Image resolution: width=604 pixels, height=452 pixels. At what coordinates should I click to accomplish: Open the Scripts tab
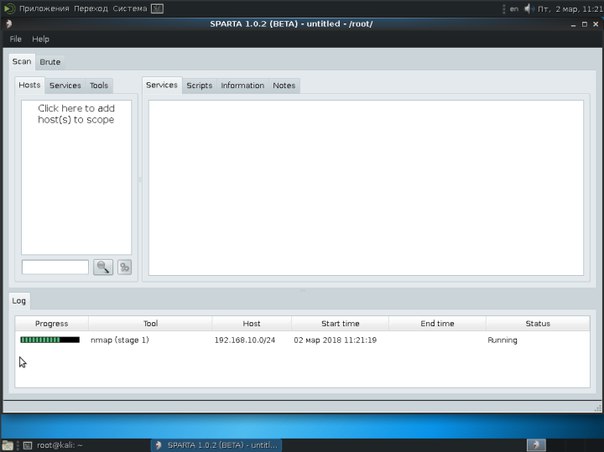tap(199, 86)
